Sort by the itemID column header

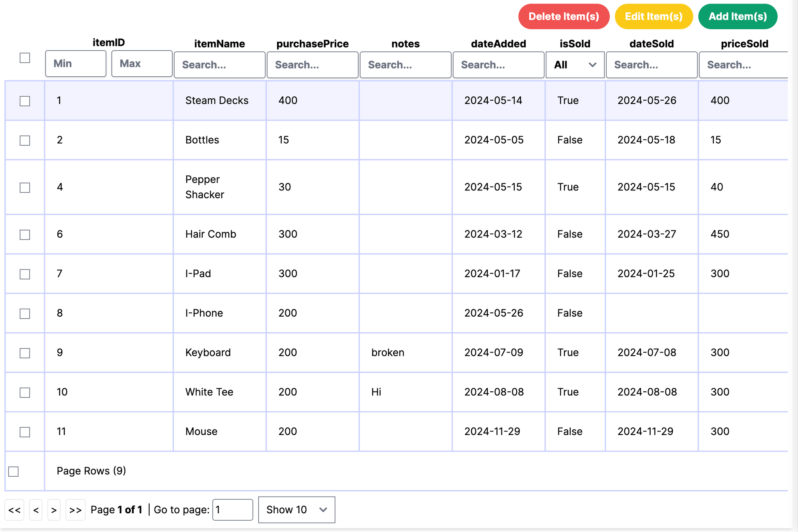tap(109, 42)
